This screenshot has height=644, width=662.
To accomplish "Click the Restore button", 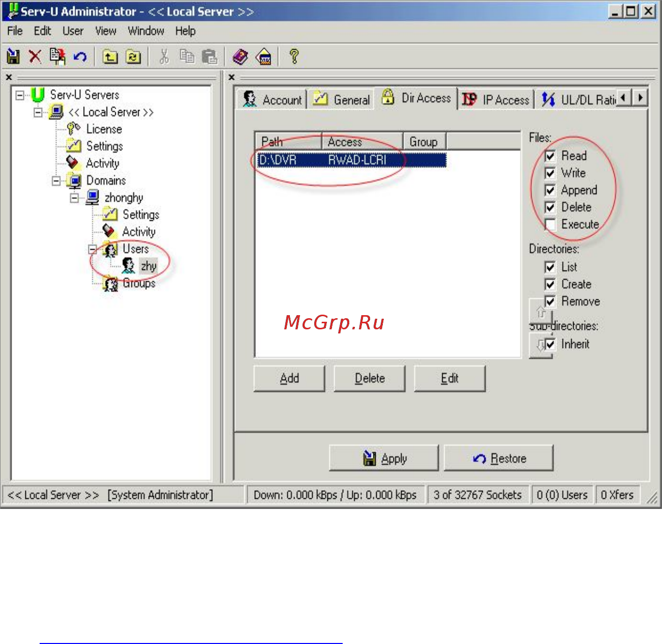I will pos(499,458).
